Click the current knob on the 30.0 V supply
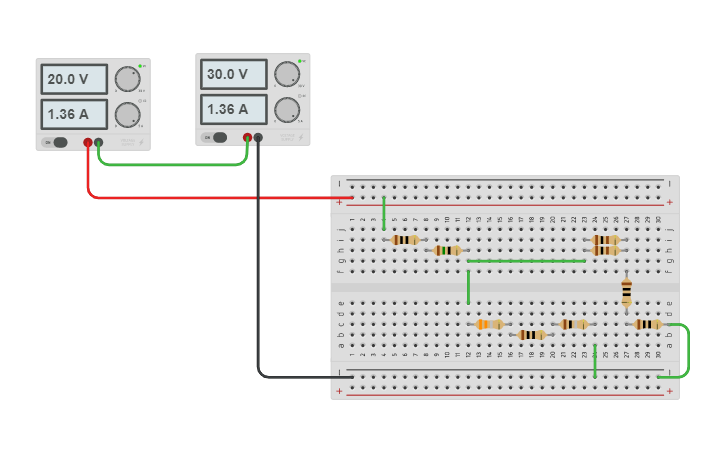725x453 pixels. tap(286, 109)
